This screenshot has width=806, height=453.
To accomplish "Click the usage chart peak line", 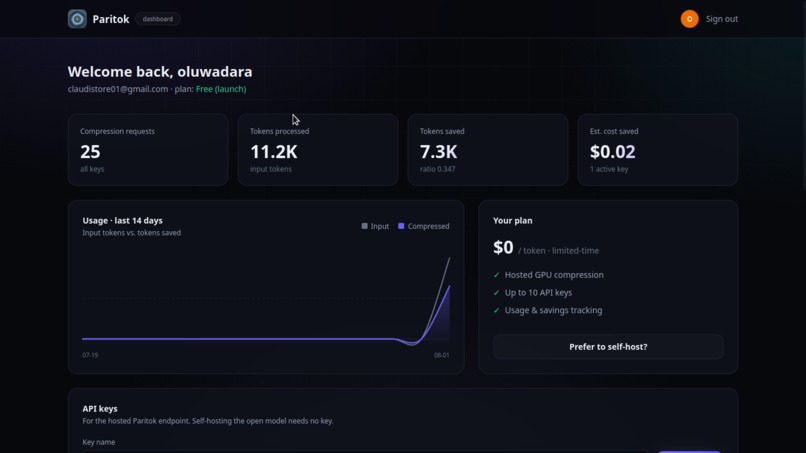I will (449, 259).
